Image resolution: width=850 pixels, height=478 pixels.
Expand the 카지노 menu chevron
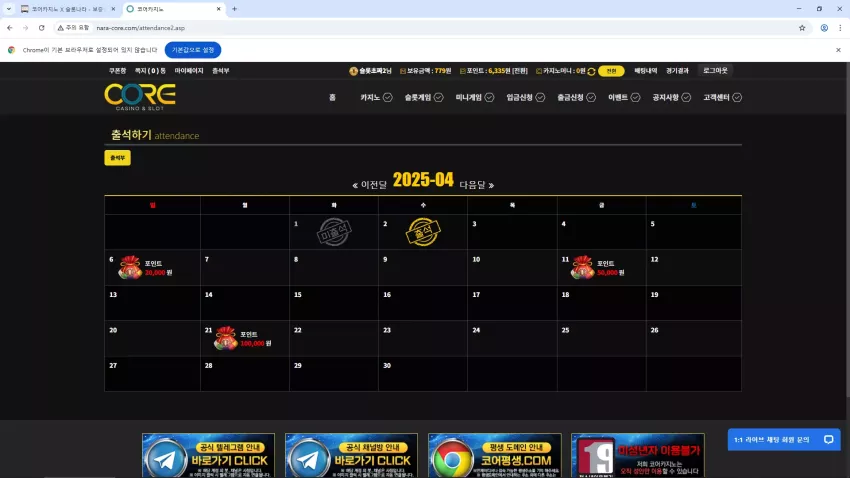tap(388, 98)
